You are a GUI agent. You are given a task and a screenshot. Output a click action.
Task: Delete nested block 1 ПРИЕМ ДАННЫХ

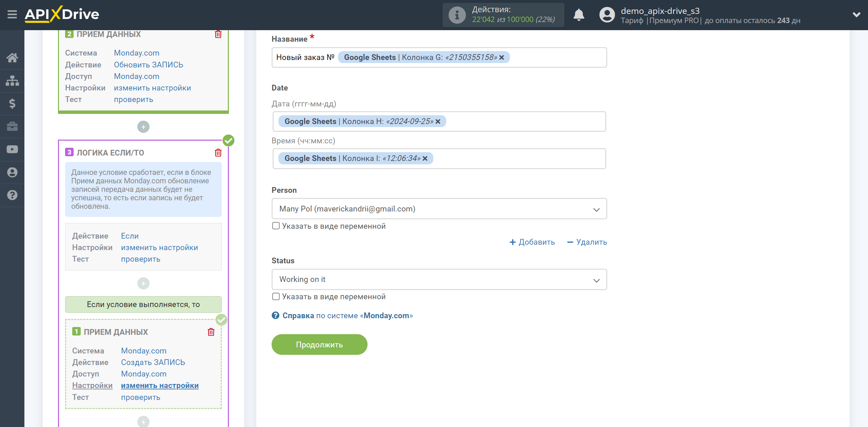(x=211, y=332)
